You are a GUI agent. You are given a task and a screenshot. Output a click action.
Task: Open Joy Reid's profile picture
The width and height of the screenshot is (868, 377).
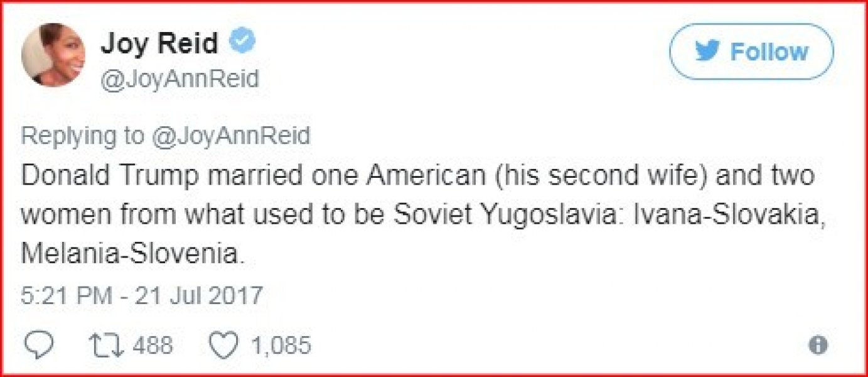(52, 55)
